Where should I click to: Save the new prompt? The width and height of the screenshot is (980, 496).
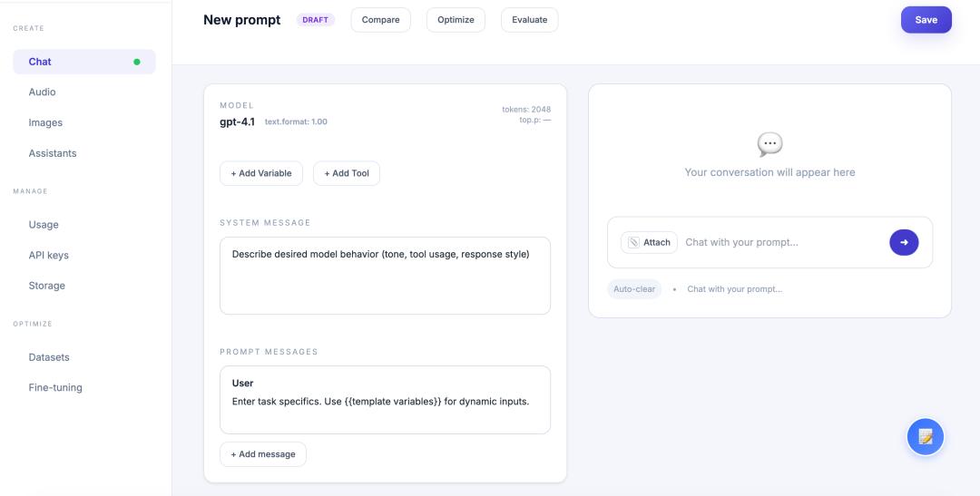coord(926,20)
